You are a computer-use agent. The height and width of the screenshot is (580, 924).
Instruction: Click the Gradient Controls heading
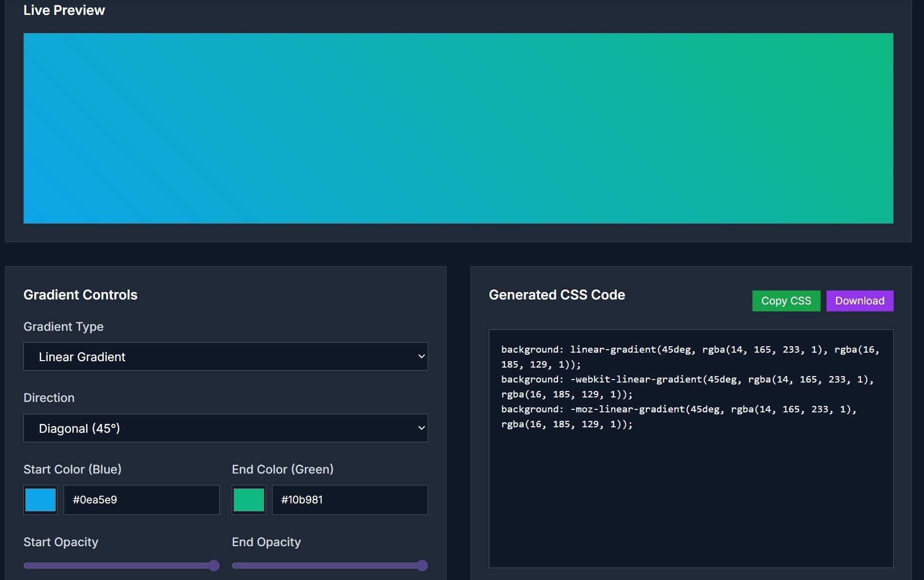81,295
